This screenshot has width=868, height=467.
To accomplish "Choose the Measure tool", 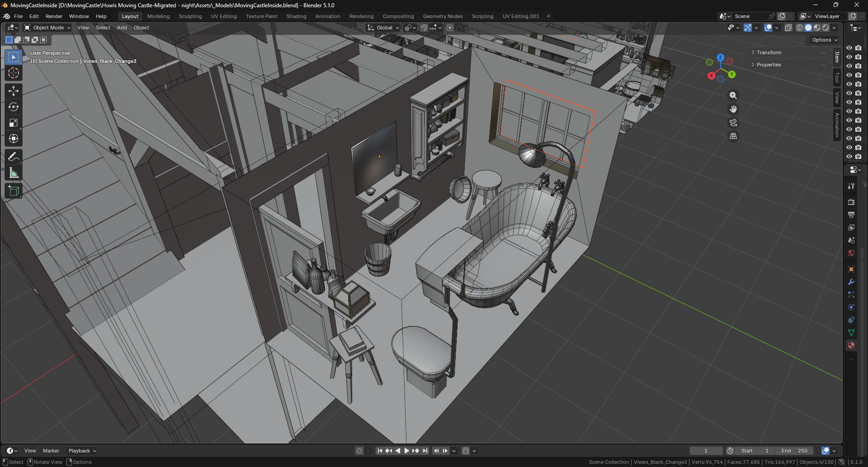I will pyautogui.click(x=14, y=172).
